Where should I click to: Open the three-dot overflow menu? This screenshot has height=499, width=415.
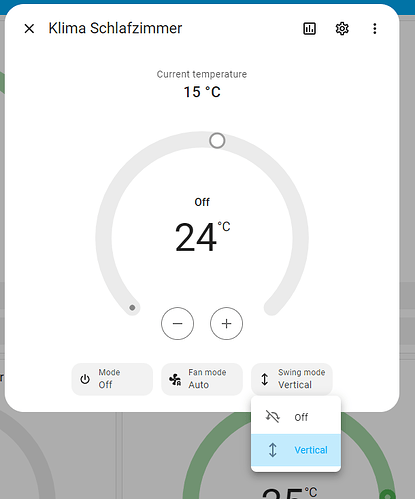coord(375,29)
